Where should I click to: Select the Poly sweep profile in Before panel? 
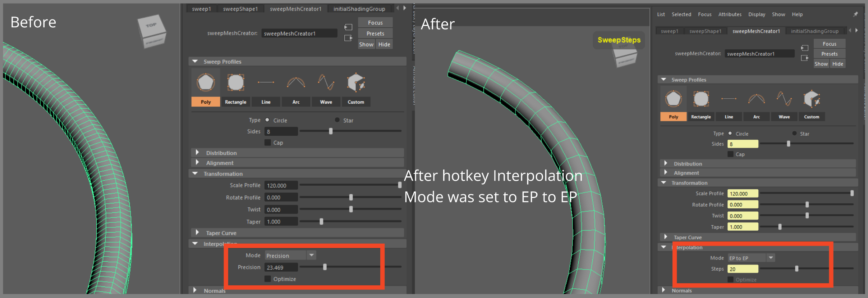click(x=206, y=83)
